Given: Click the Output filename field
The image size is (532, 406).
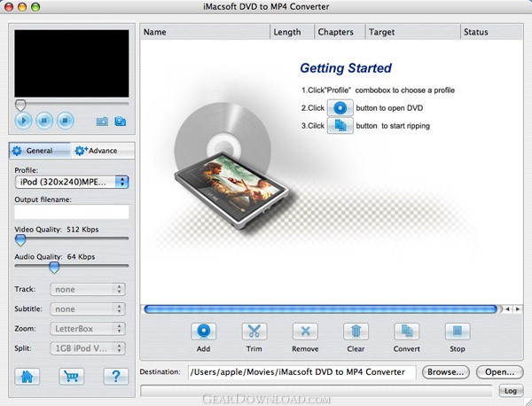Looking at the screenshot, I should click(x=72, y=212).
